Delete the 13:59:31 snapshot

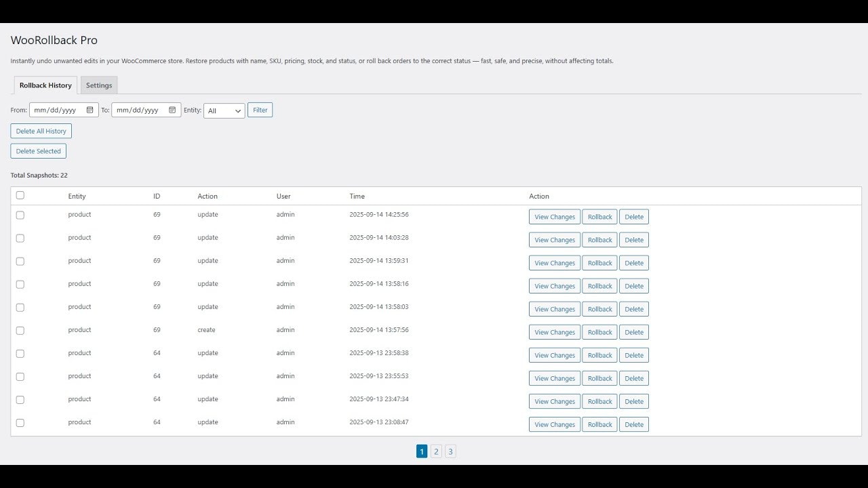[x=634, y=263]
